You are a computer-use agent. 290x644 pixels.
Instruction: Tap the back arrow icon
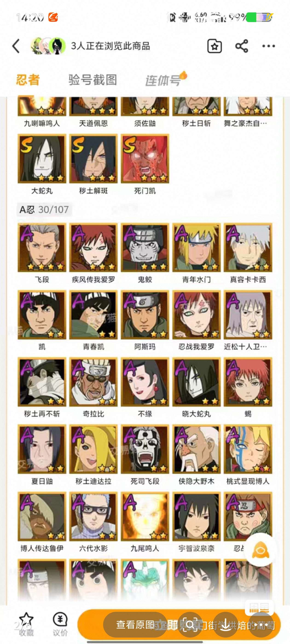pos(16,46)
